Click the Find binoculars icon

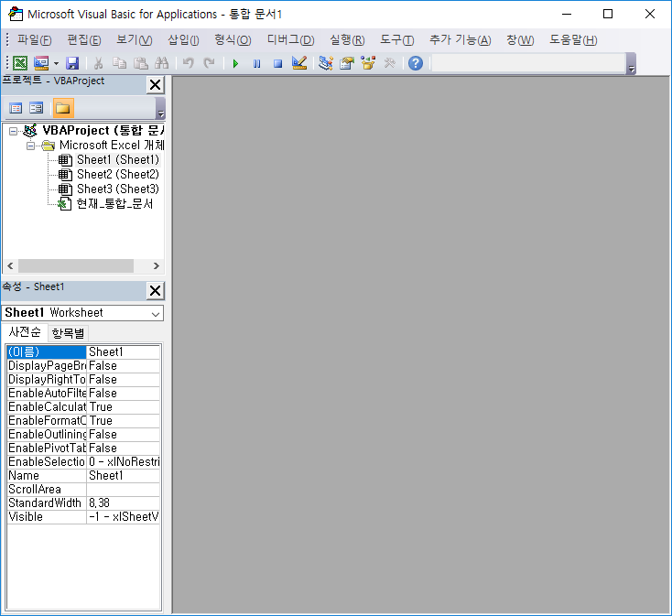pyautogui.click(x=161, y=63)
